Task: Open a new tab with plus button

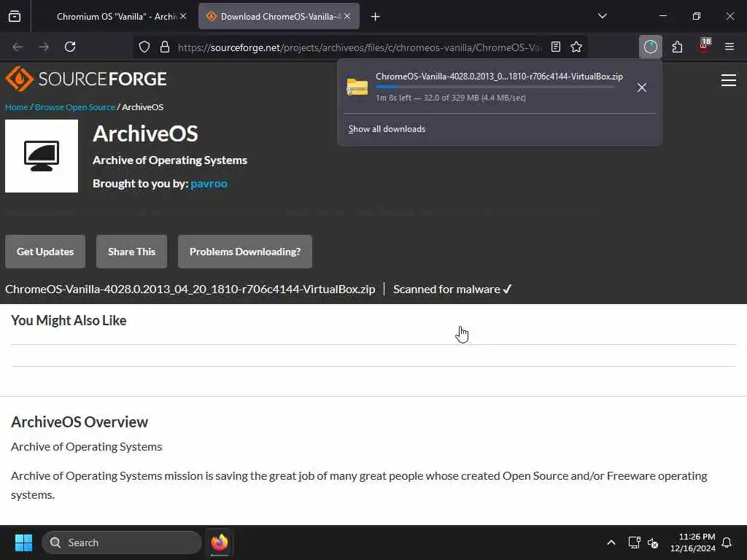Action: [376, 17]
